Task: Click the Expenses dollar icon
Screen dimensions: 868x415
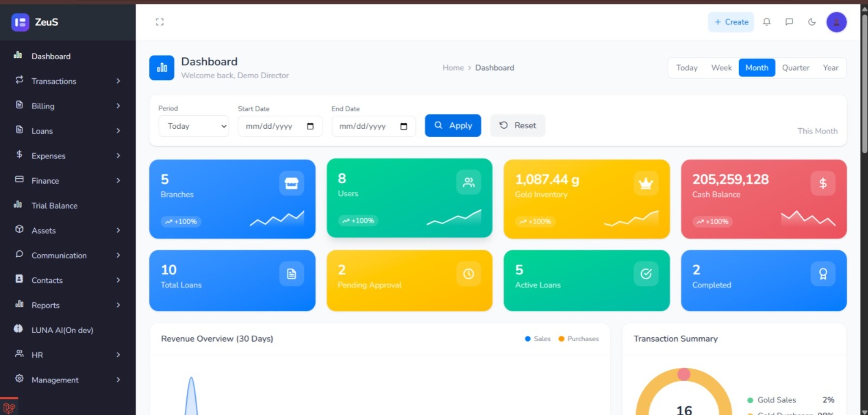Action: [x=20, y=154]
